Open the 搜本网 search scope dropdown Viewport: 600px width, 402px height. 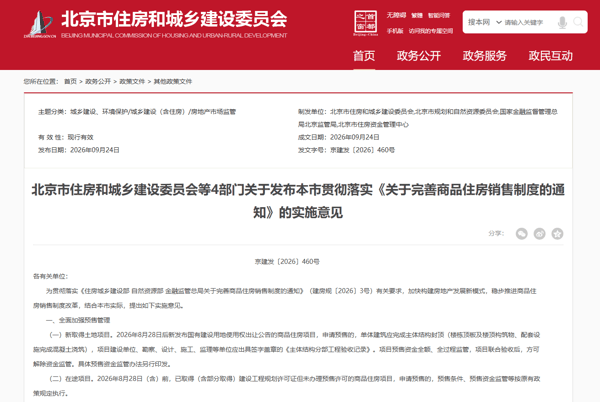[484, 22]
